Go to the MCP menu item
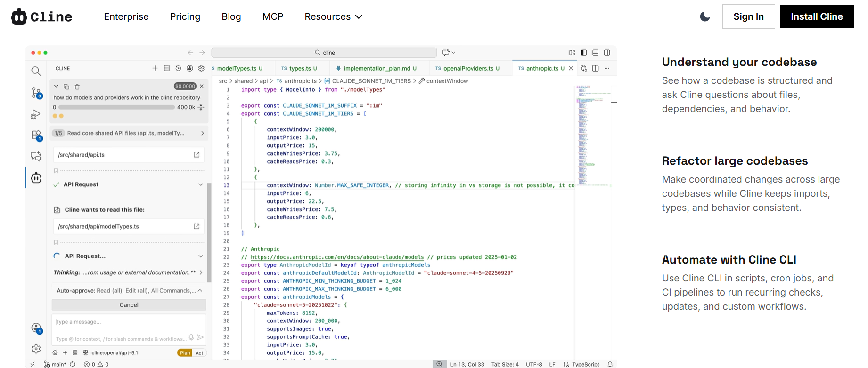 point(272,16)
